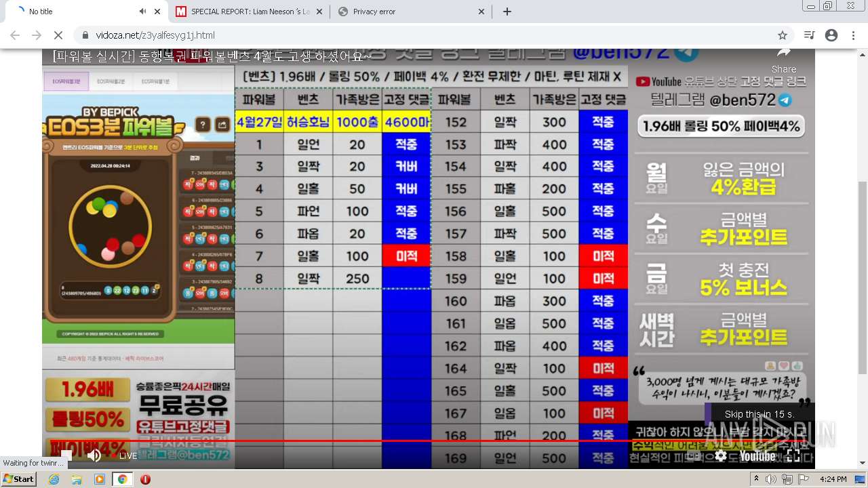The image size is (868, 488).
Task: Click the video title link at top
Action: 212,56
